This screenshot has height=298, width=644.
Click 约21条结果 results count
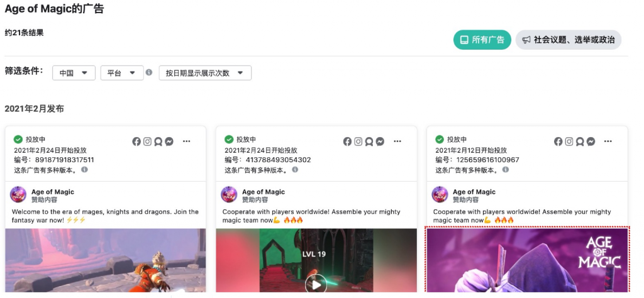tap(25, 33)
